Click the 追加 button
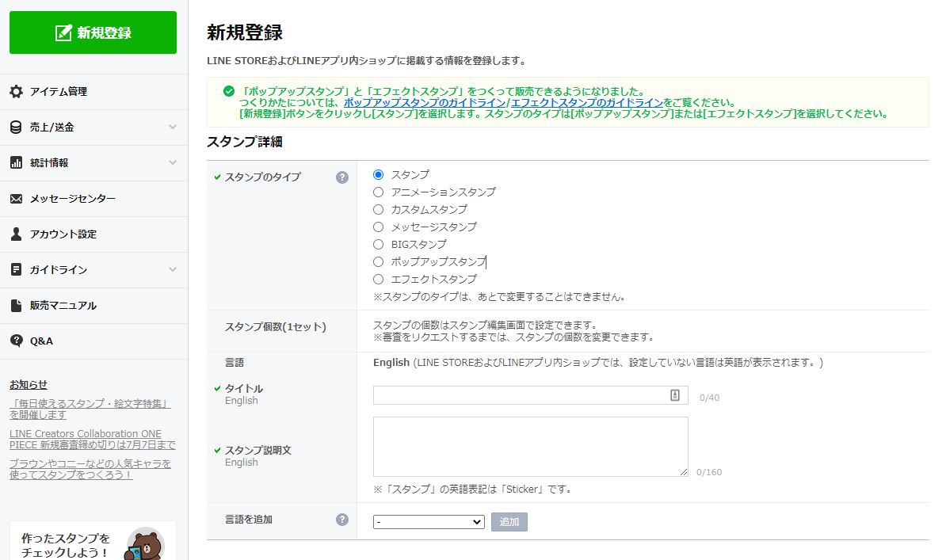 [x=509, y=522]
